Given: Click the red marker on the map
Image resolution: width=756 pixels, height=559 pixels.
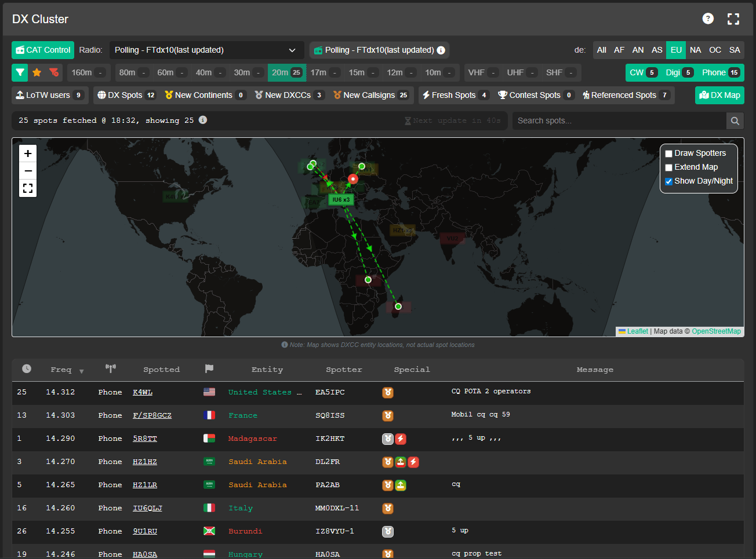Looking at the screenshot, I should point(352,179).
